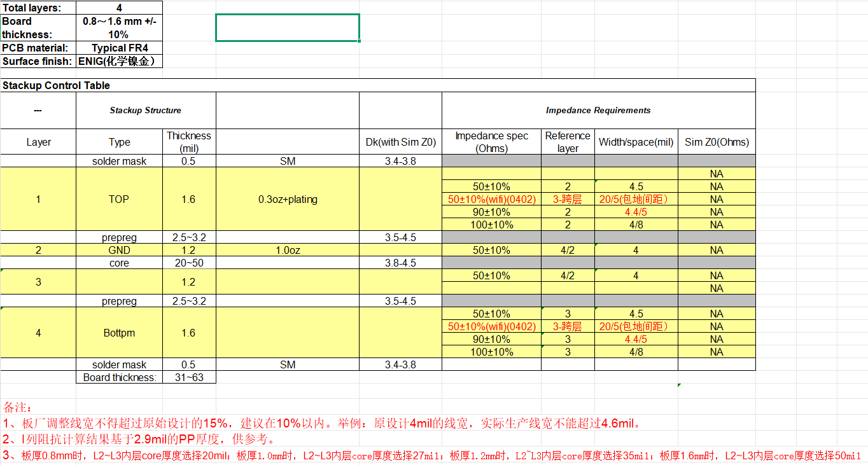Select the 'Impedance Requirements' header cell

[x=598, y=110]
